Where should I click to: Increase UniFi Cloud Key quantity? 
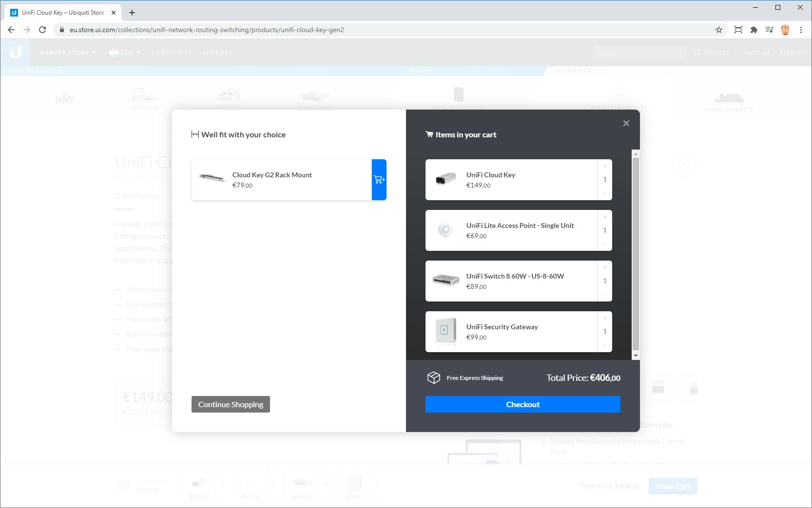click(605, 166)
